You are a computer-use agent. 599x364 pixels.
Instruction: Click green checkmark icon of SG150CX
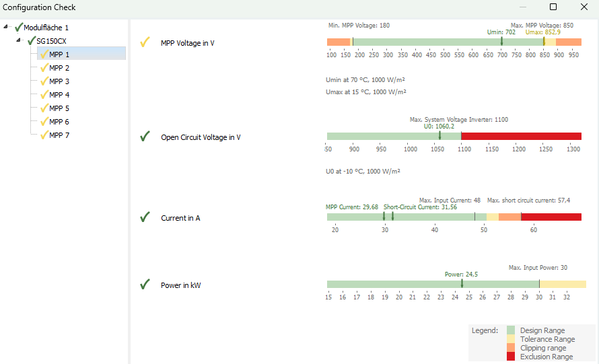[x=32, y=41]
